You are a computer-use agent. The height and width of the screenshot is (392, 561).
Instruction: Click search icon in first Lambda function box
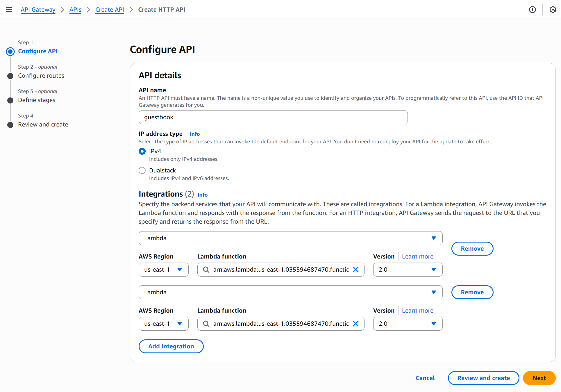click(x=206, y=270)
